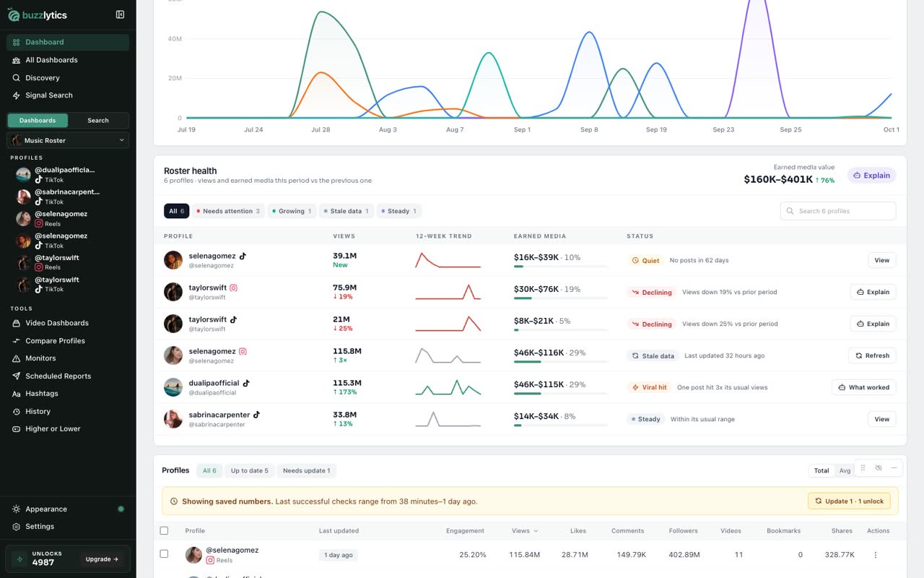The image size is (924, 578).
Task: Open Discovery from the sidebar
Action: pyautogui.click(x=68, y=77)
